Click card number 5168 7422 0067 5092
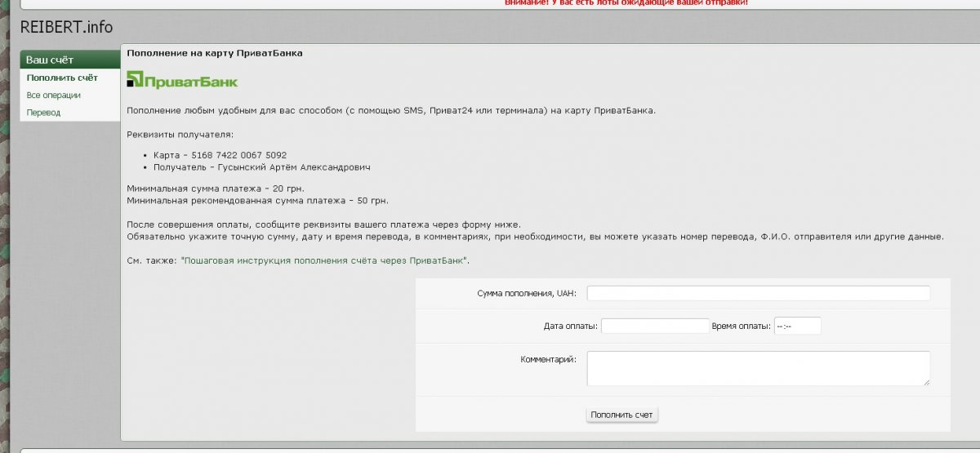Viewport: 980px width, 453px height. 238,155
